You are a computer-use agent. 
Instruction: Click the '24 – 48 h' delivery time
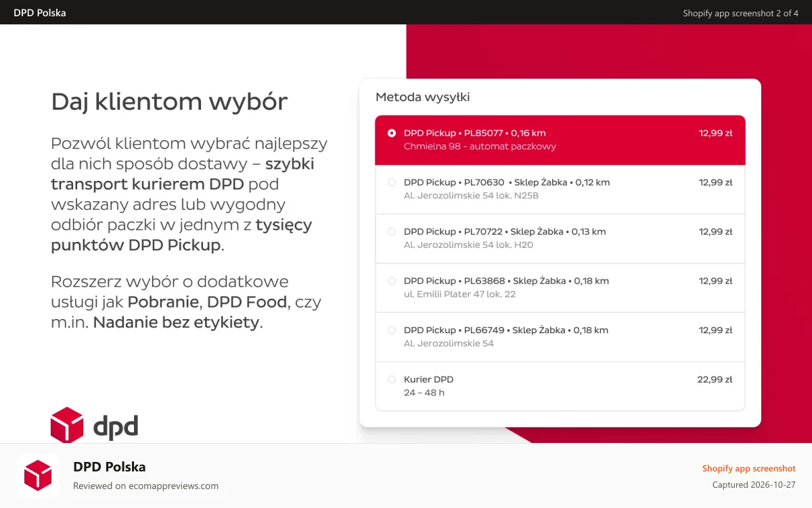(x=424, y=393)
